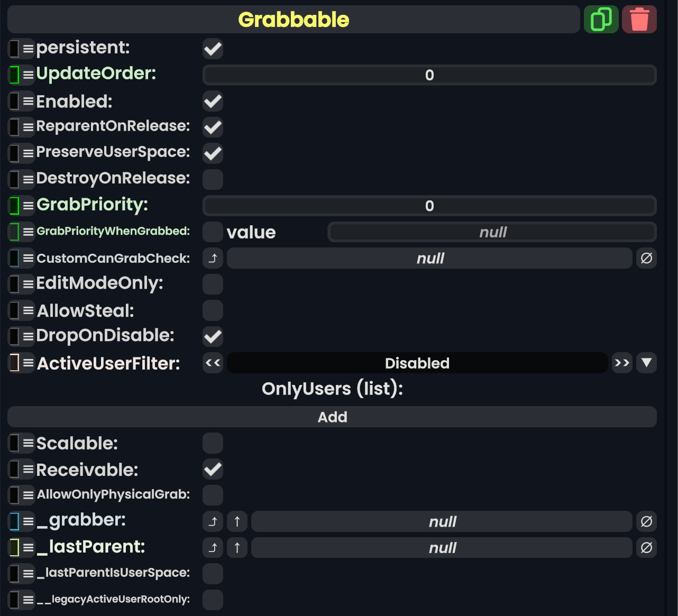Click the _lastParent clear null icon
The width and height of the screenshot is (678, 616).
[x=646, y=548]
